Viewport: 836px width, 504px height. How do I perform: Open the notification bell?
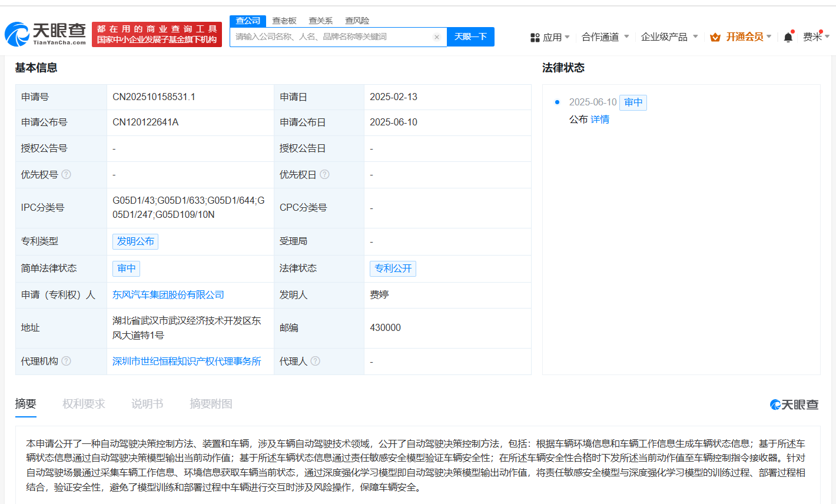[x=788, y=37]
